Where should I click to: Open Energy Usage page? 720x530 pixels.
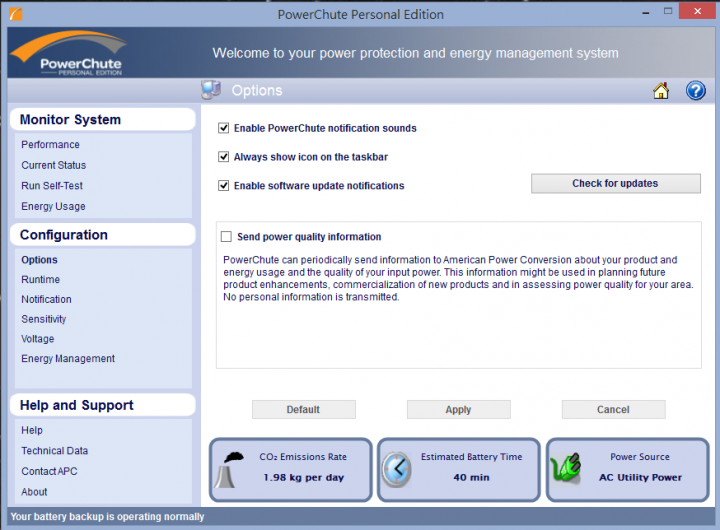point(53,207)
